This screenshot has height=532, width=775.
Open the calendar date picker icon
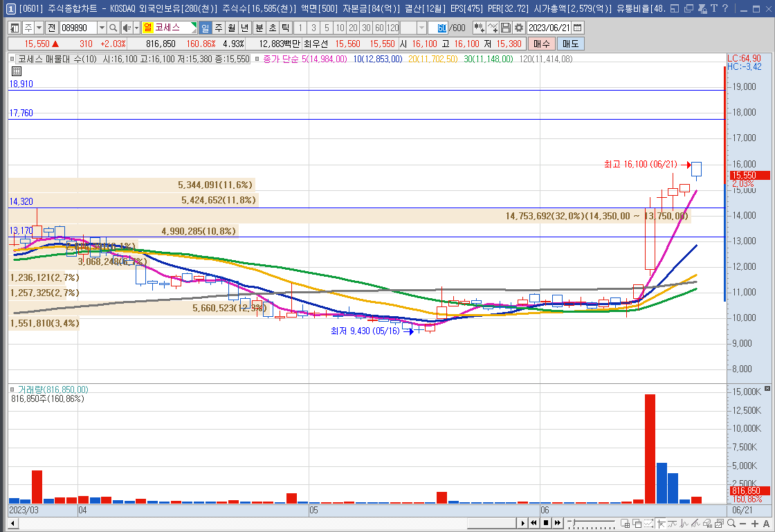[577, 28]
